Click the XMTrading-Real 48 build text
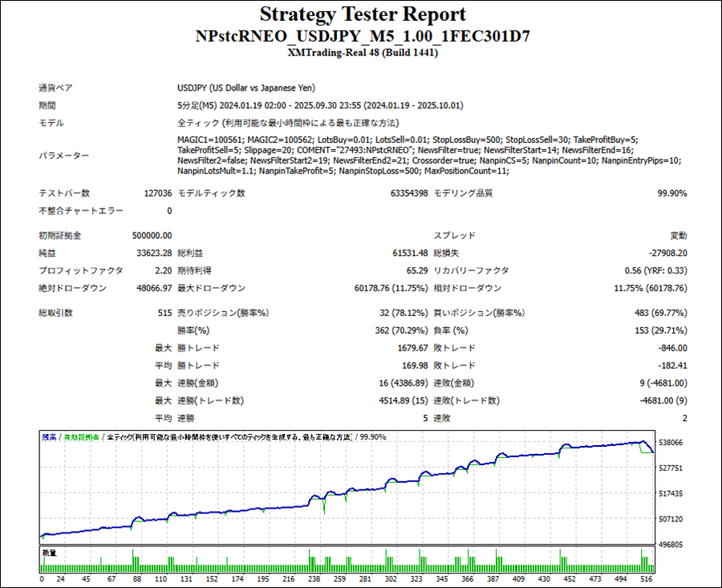Image resolution: width=722 pixels, height=588 pixels. point(362,53)
